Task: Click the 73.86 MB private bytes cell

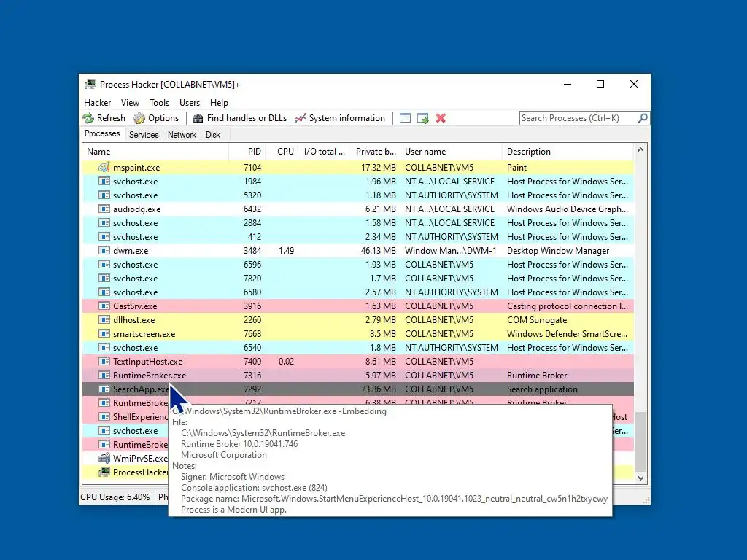Action: [379, 389]
